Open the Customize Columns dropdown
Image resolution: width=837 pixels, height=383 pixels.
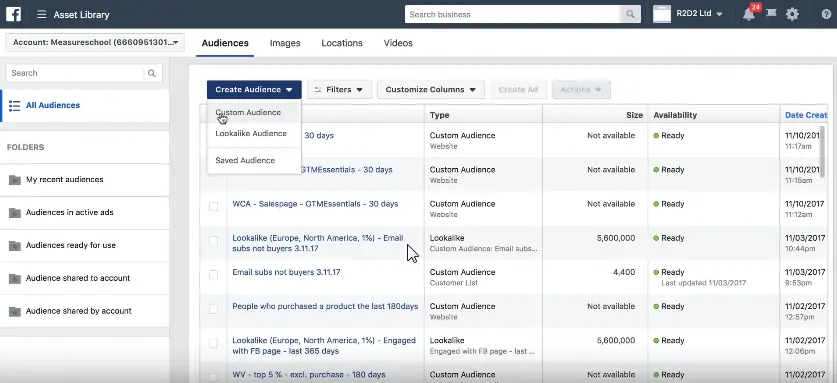pyautogui.click(x=431, y=90)
